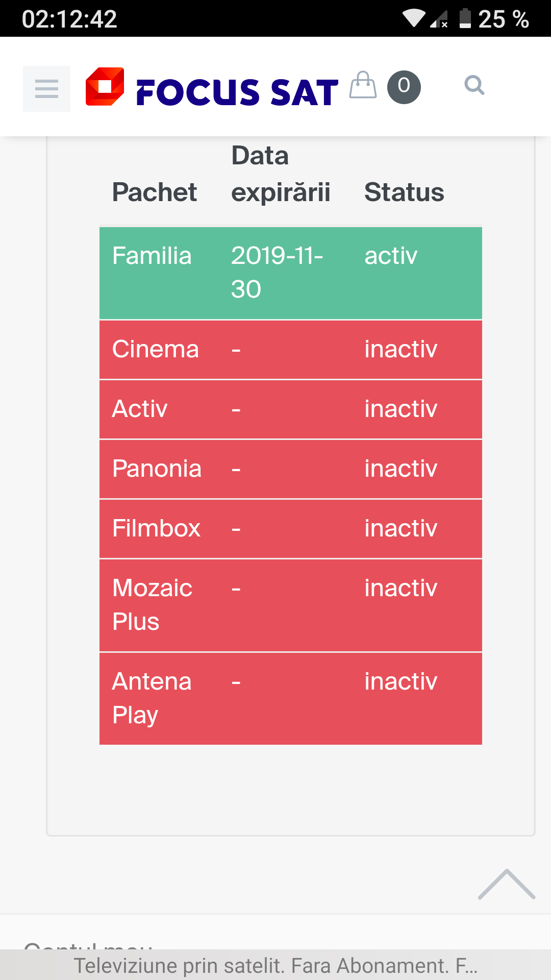Tap the Data expirării column header

tap(280, 174)
